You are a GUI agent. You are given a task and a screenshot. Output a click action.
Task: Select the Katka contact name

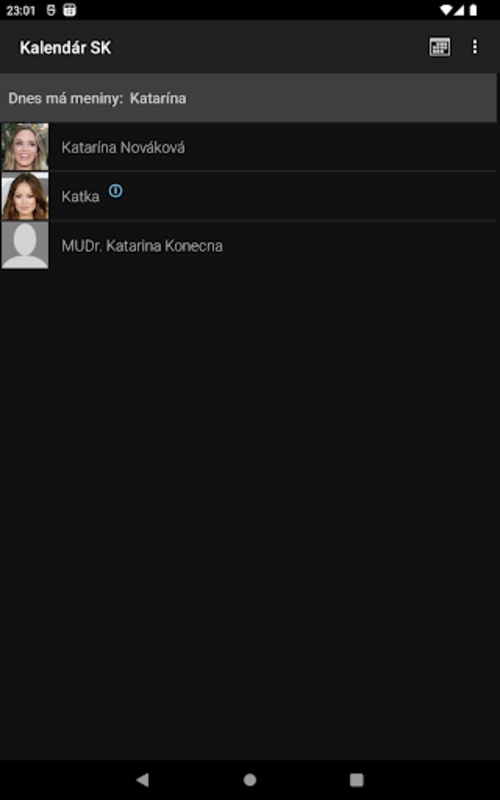click(80, 196)
